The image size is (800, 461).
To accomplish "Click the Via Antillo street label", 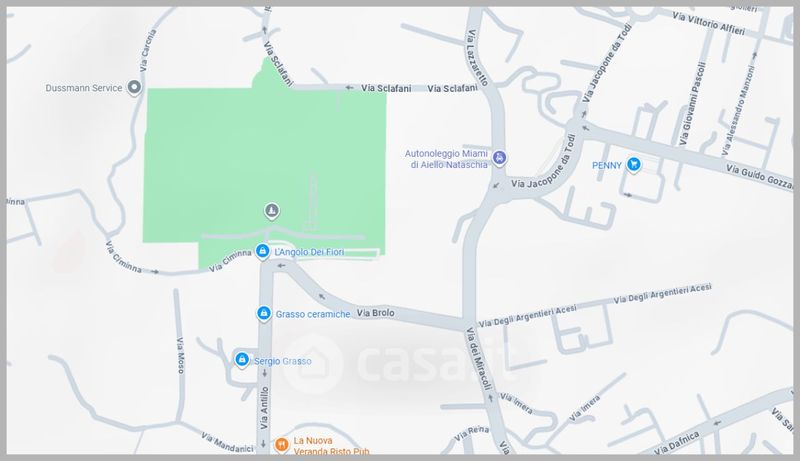I will click(264, 407).
